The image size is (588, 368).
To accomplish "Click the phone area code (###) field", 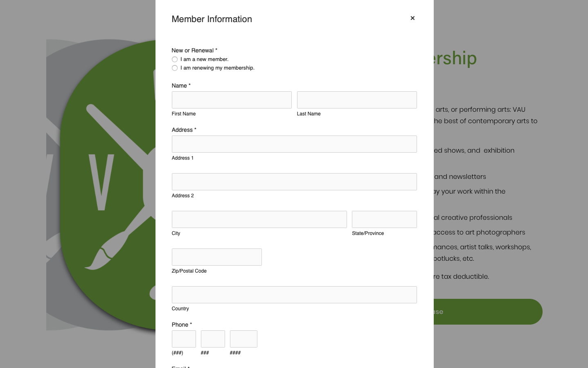I will [184, 339].
